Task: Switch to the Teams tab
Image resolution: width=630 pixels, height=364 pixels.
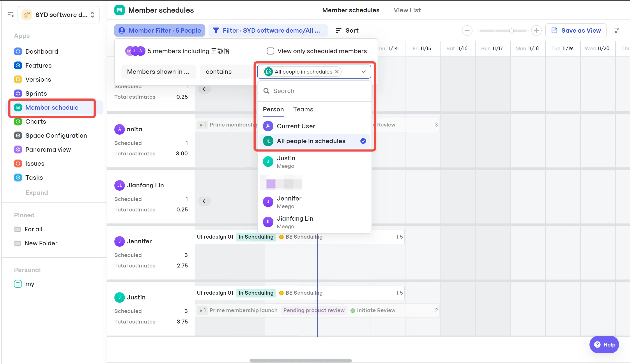Action: coord(303,109)
